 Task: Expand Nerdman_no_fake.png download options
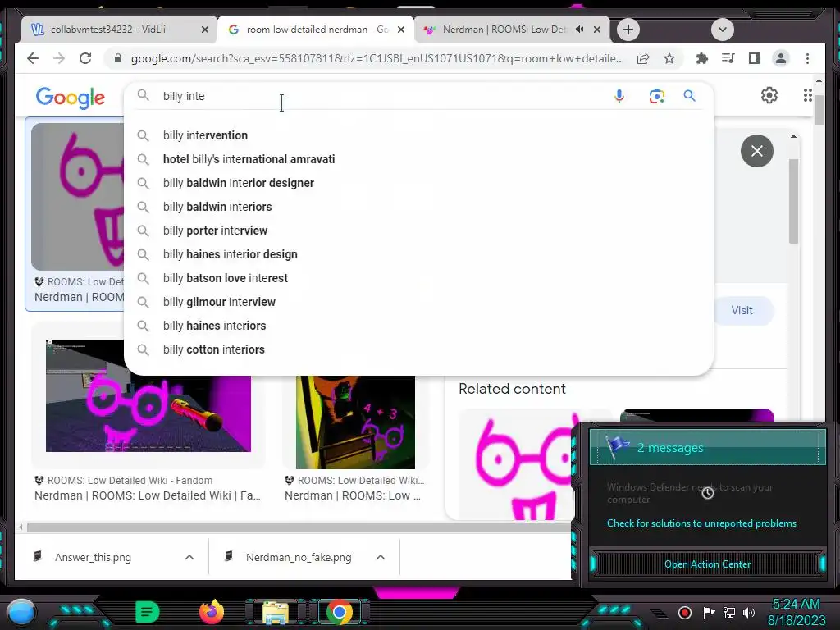click(381, 557)
